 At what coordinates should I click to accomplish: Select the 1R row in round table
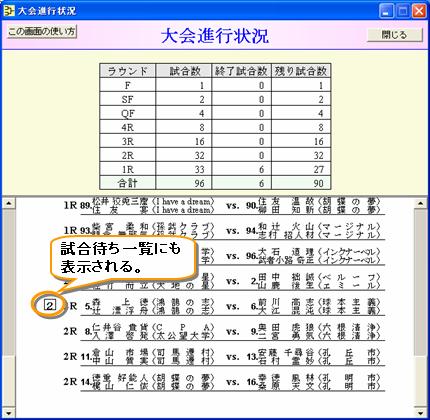point(215,169)
